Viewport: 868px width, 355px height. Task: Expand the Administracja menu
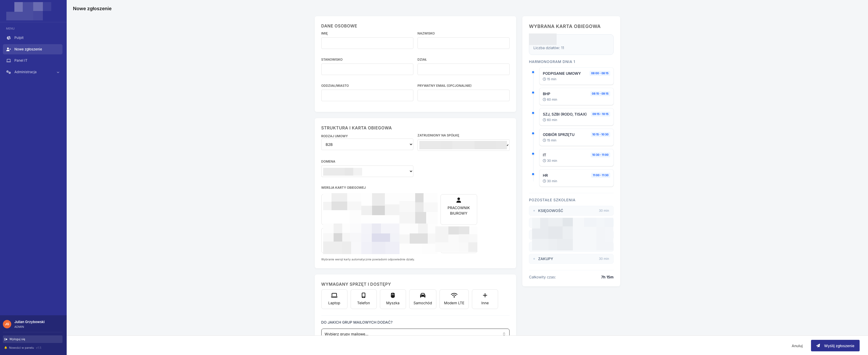click(33, 72)
